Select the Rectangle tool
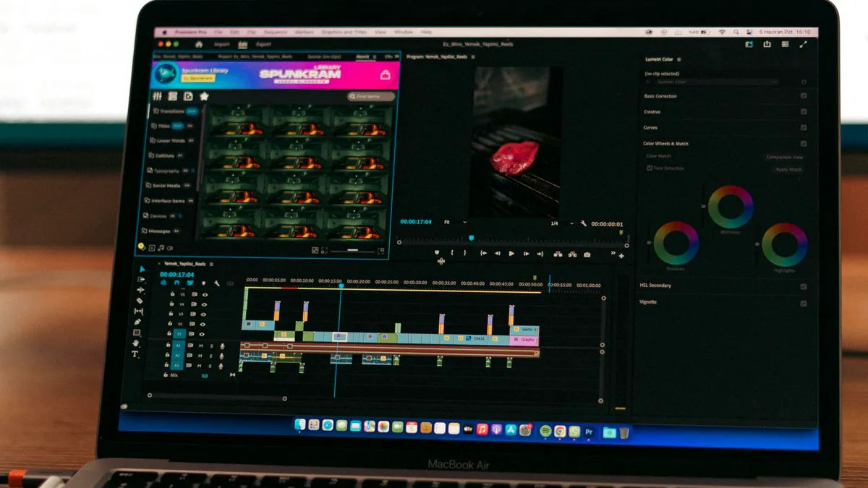The image size is (868, 488). [137, 333]
